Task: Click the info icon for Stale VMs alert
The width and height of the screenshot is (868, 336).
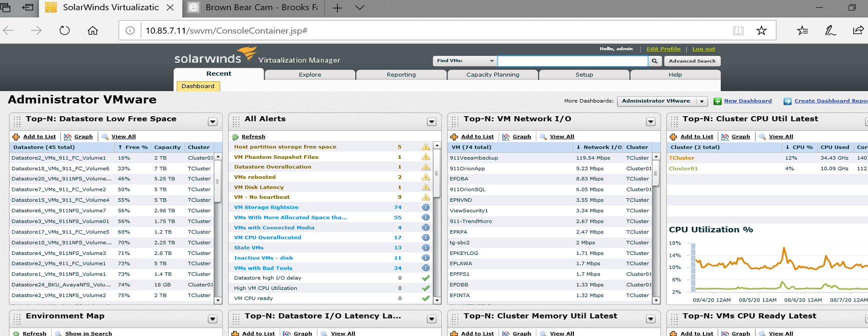Action: point(426,248)
